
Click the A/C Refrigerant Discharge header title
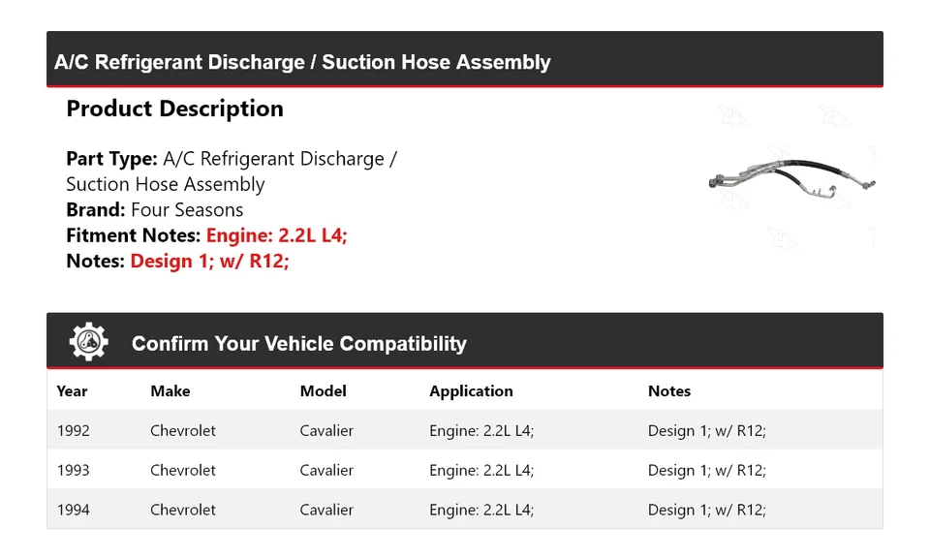[302, 63]
